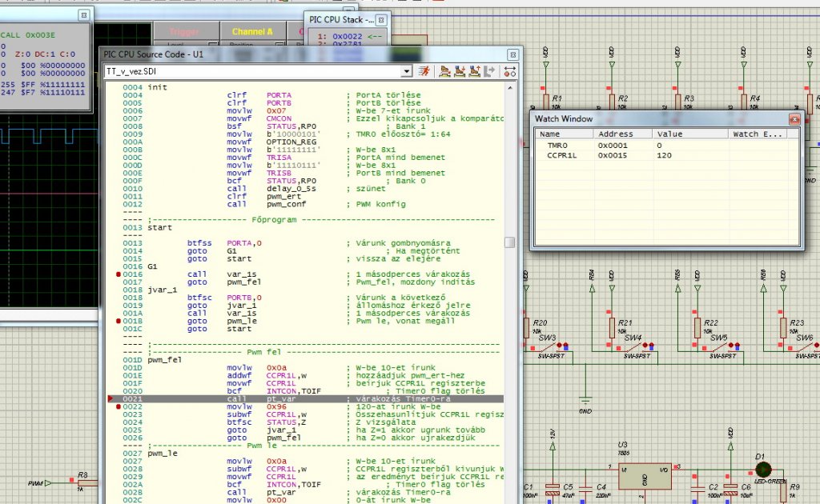The width and height of the screenshot is (820, 504).
Task: Click the Value column header in Watch Window
Action: pos(669,134)
